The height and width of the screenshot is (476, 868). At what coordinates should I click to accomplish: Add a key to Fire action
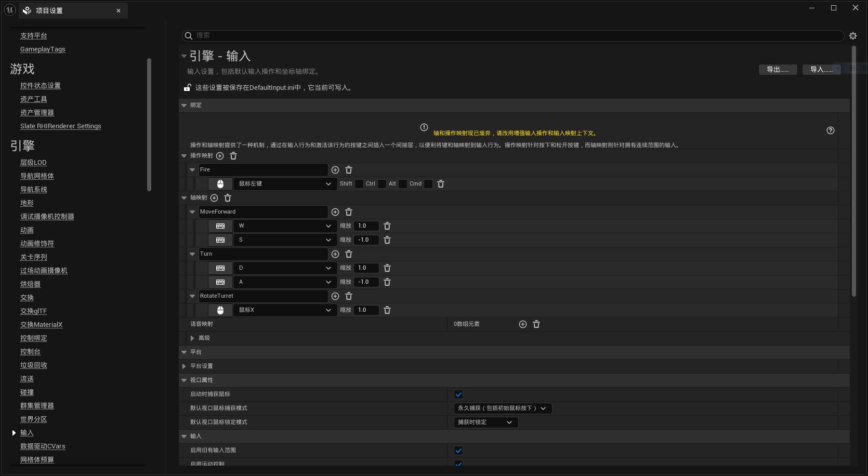(335, 170)
